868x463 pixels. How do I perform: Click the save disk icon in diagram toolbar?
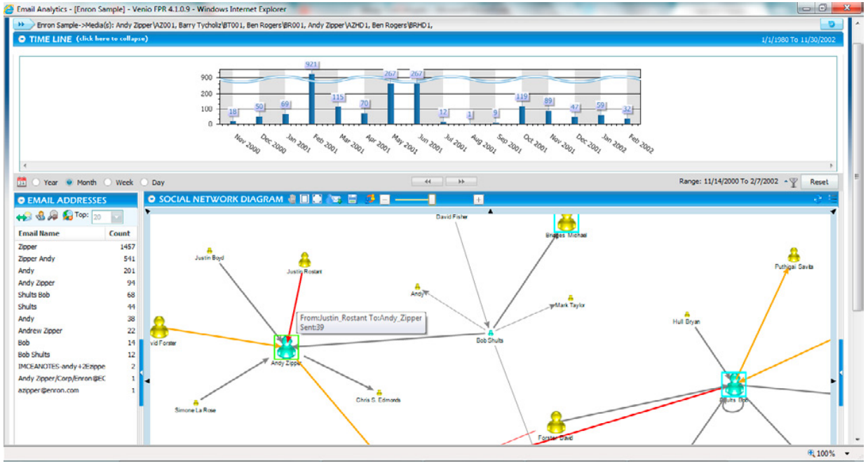(352, 200)
